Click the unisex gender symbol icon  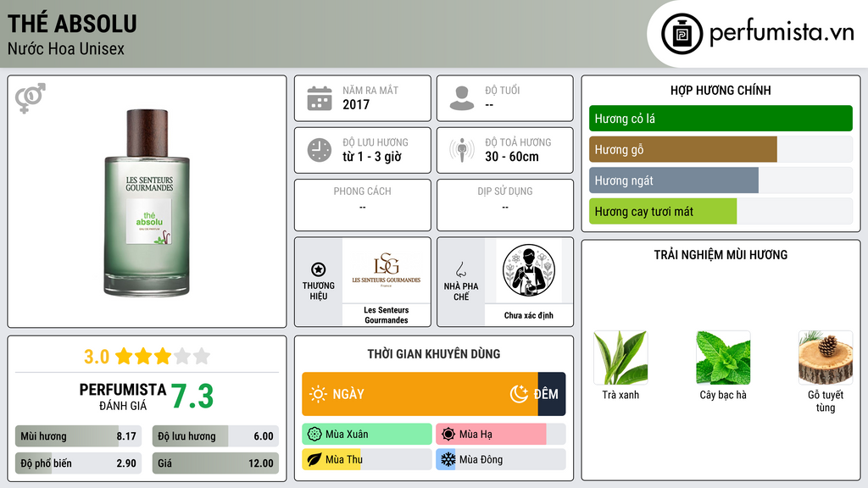coord(30,98)
